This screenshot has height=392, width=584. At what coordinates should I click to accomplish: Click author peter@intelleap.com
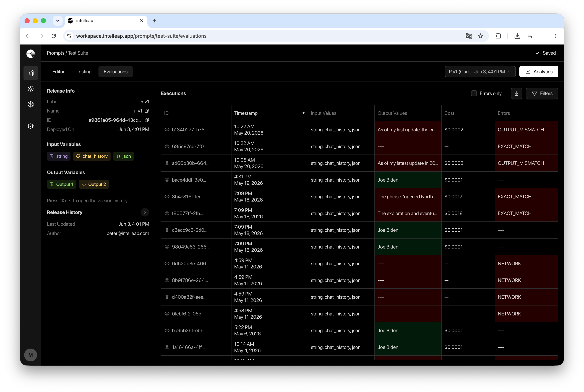point(128,233)
